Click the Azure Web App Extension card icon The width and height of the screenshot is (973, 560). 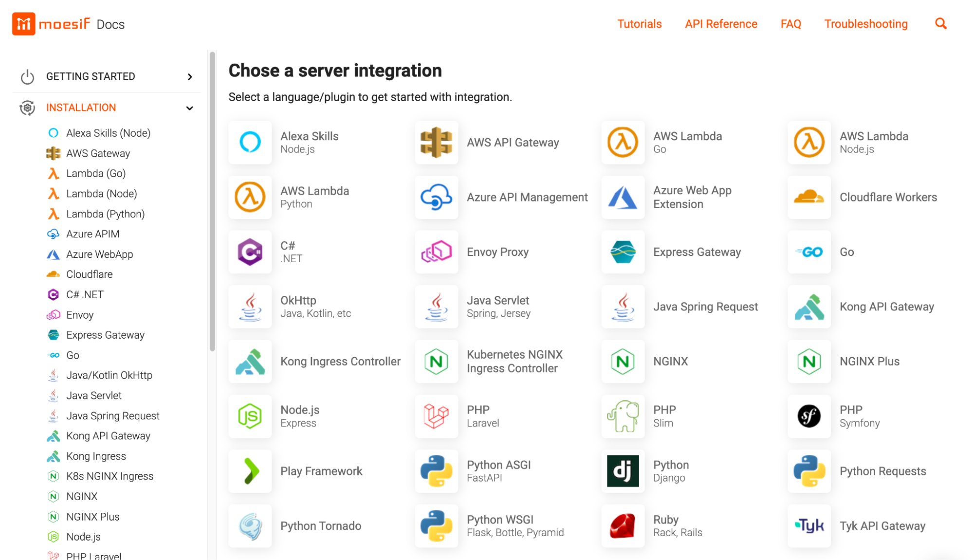click(x=623, y=197)
